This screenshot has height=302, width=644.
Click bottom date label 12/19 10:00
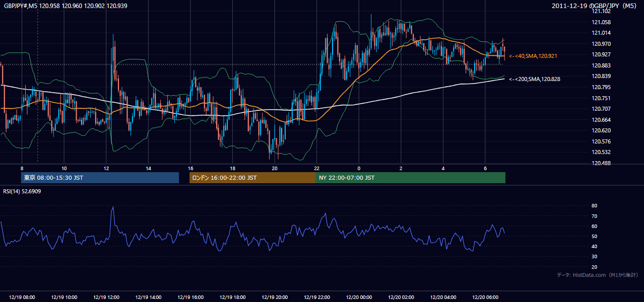[x=64, y=297]
